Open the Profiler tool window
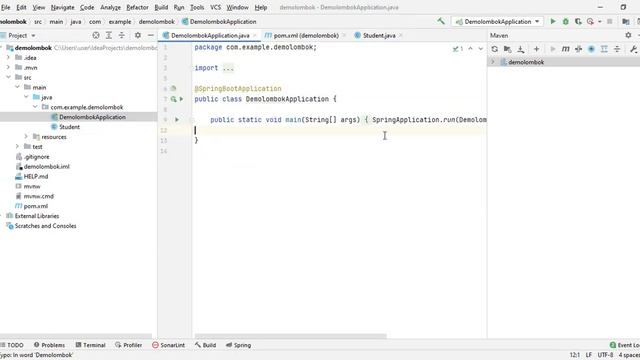This screenshot has height=360, width=640. 129,345
